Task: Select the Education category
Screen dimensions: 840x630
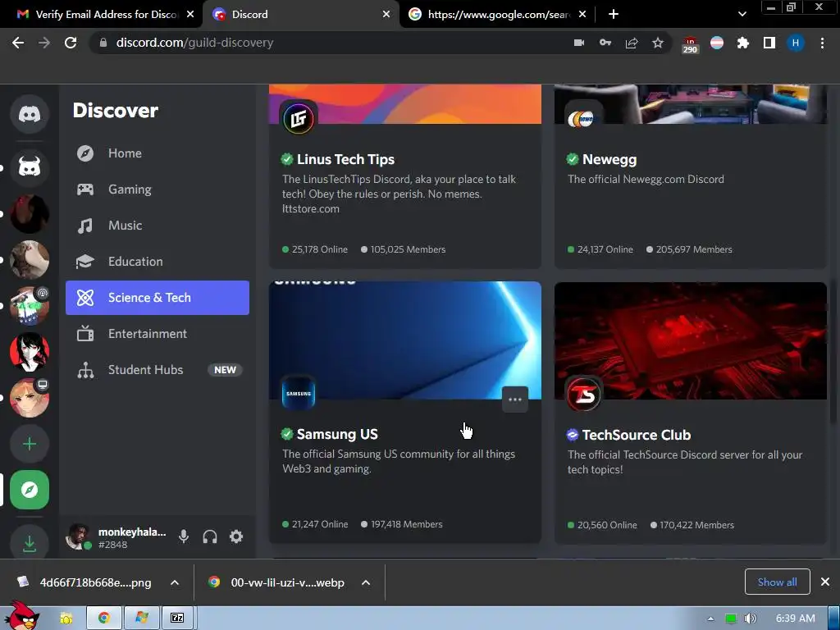Action: (x=157, y=262)
